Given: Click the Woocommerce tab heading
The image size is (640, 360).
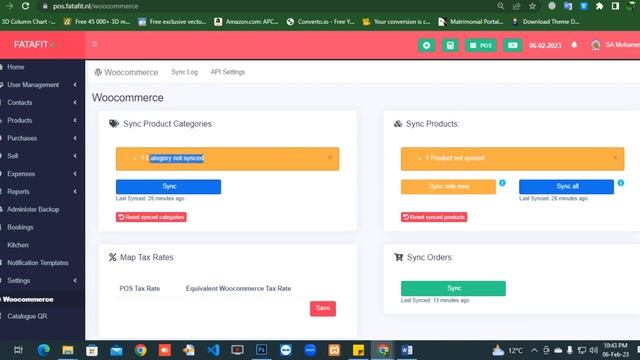Looking at the screenshot, I should 126,72.
